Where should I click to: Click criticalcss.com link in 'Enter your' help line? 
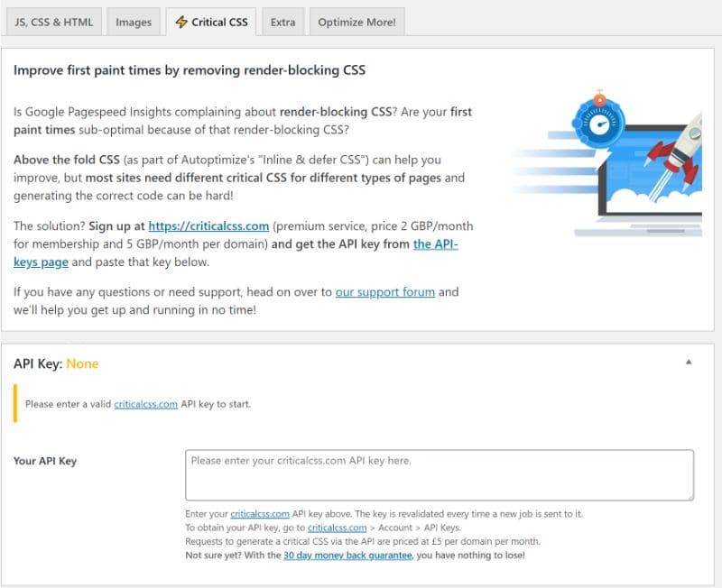[x=260, y=514]
